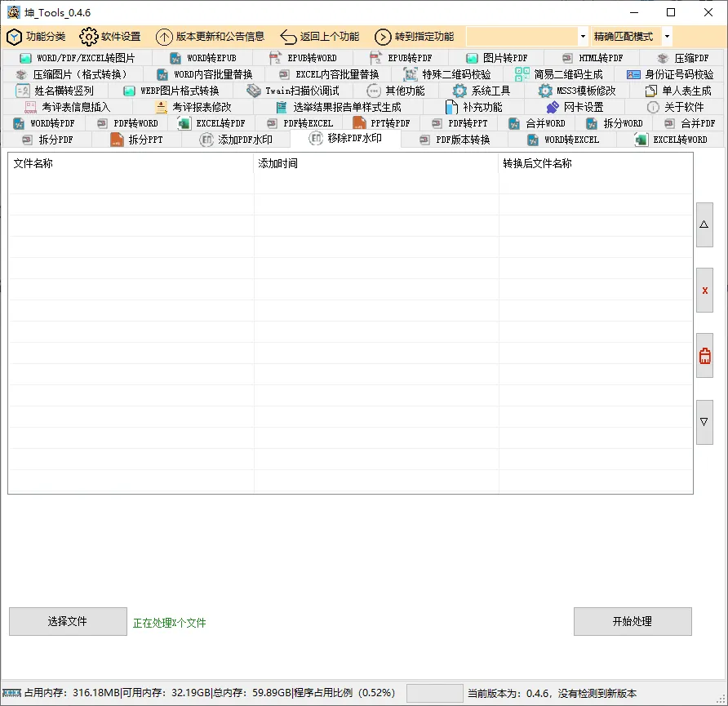
Task: Open the 压缩PDF tab
Action: (x=683, y=58)
